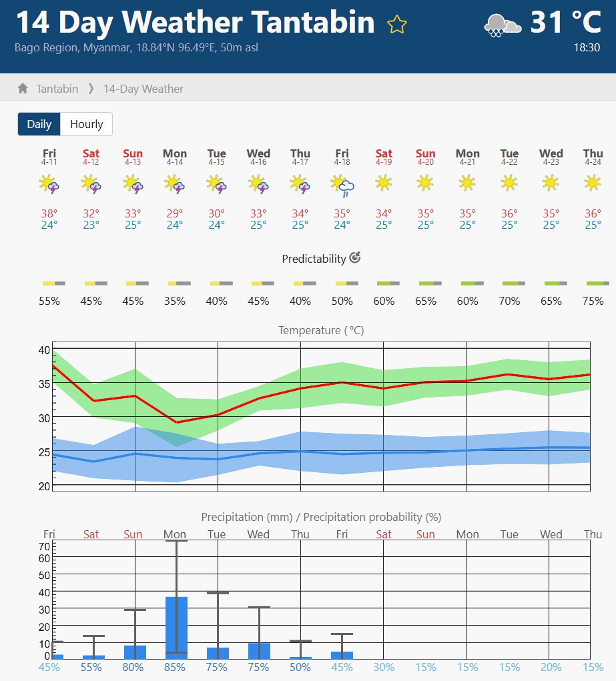Click the favorite star next to Tantabin title
Viewport: 616px width, 681px height.
(397, 24)
